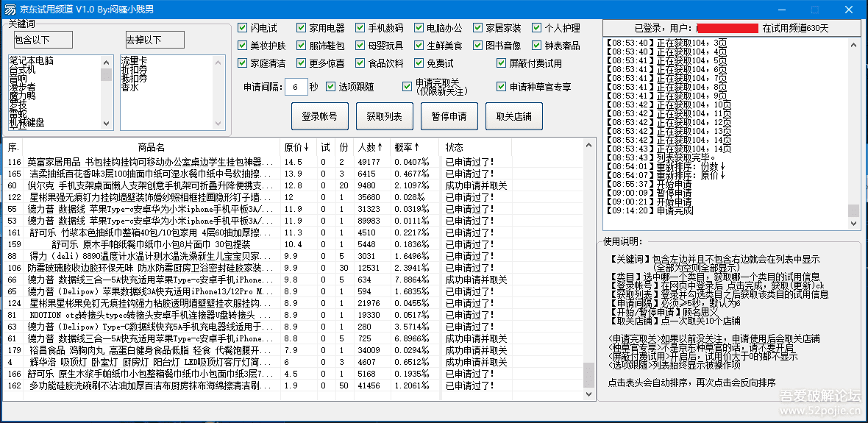Sort by the 试 column header
The image size is (868, 423).
pyautogui.click(x=325, y=147)
